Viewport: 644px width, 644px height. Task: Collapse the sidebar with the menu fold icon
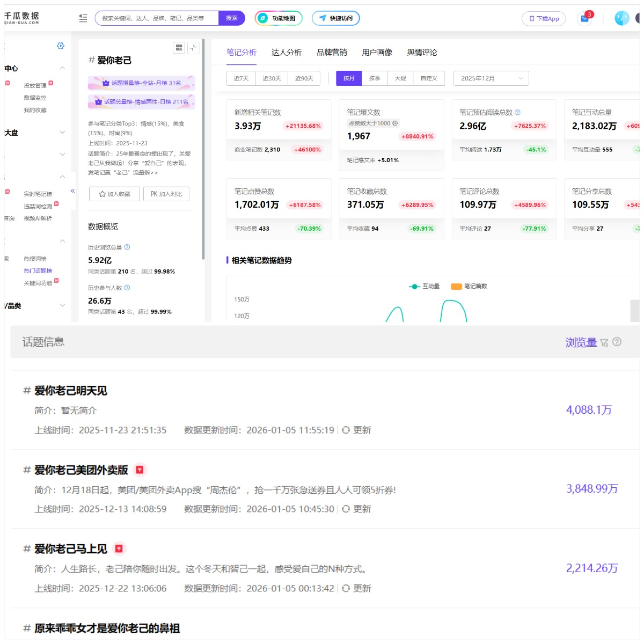coord(83,18)
